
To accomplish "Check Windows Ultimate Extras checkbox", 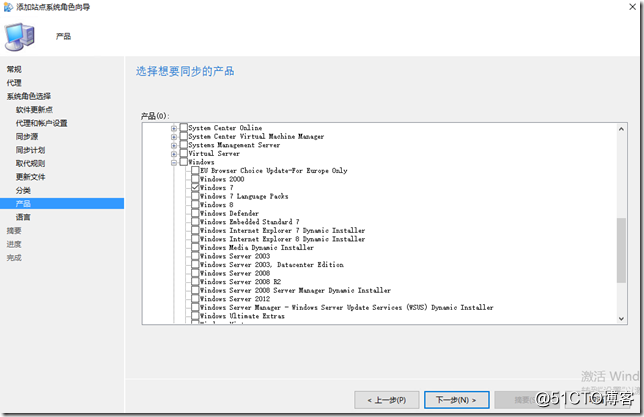I will (195, 316).
